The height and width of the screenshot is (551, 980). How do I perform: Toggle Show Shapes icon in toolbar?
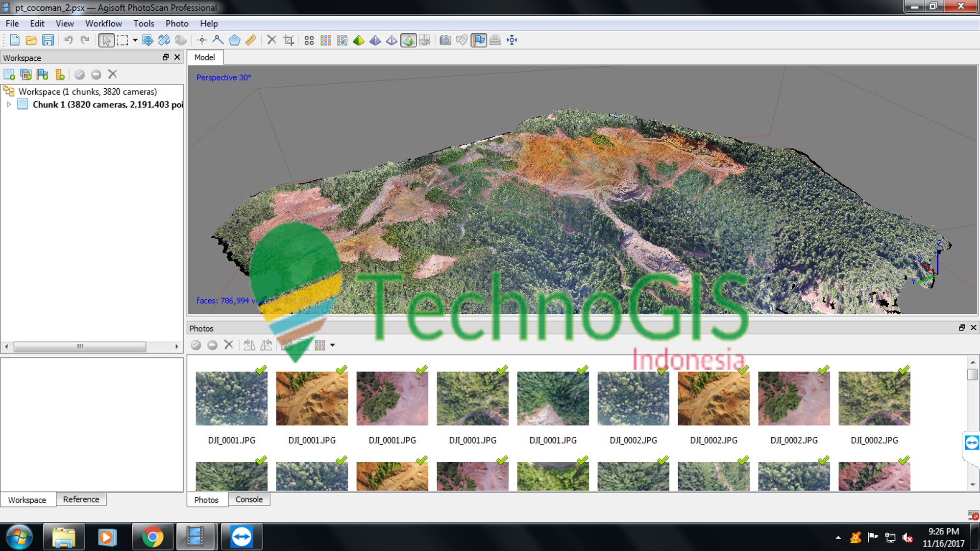462,40
